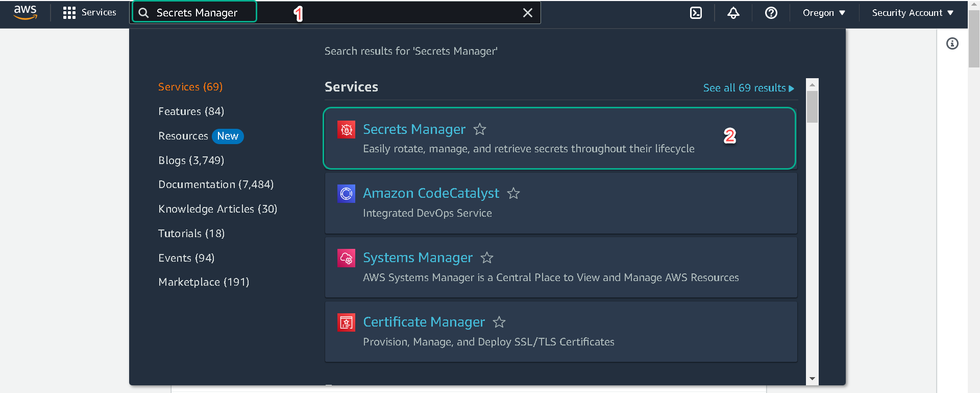Open the Certificate Manager link
The image size is (980, 393).
[424, 322]
